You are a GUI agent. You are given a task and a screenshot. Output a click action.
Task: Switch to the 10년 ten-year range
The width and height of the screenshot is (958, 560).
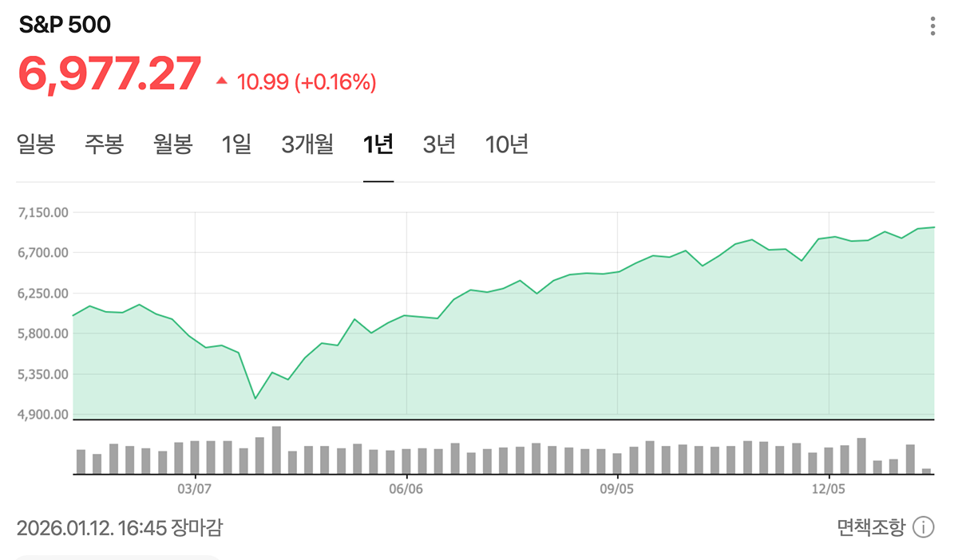pyautogui.click(x=507, y=145)
